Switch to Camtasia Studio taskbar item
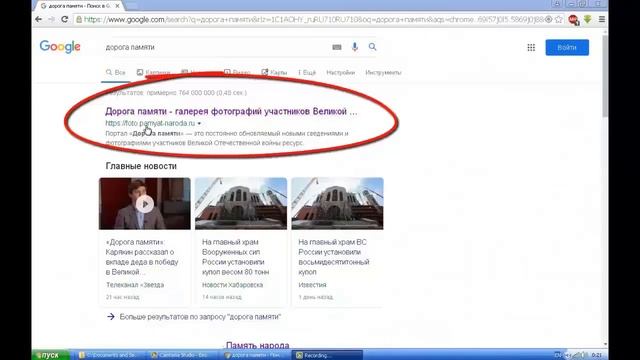 point(182,356)
